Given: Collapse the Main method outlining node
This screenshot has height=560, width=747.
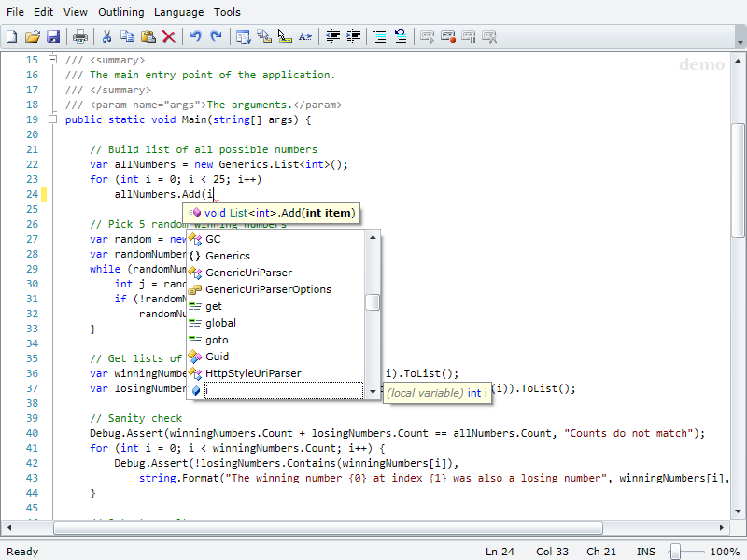Looking at the screenshot, I should click(x=53, y=119).
